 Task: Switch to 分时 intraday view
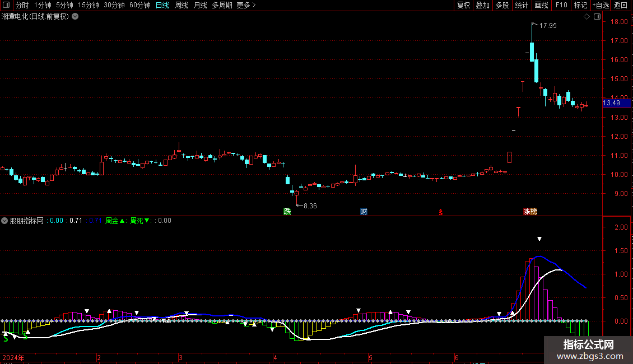coord(22,5)
